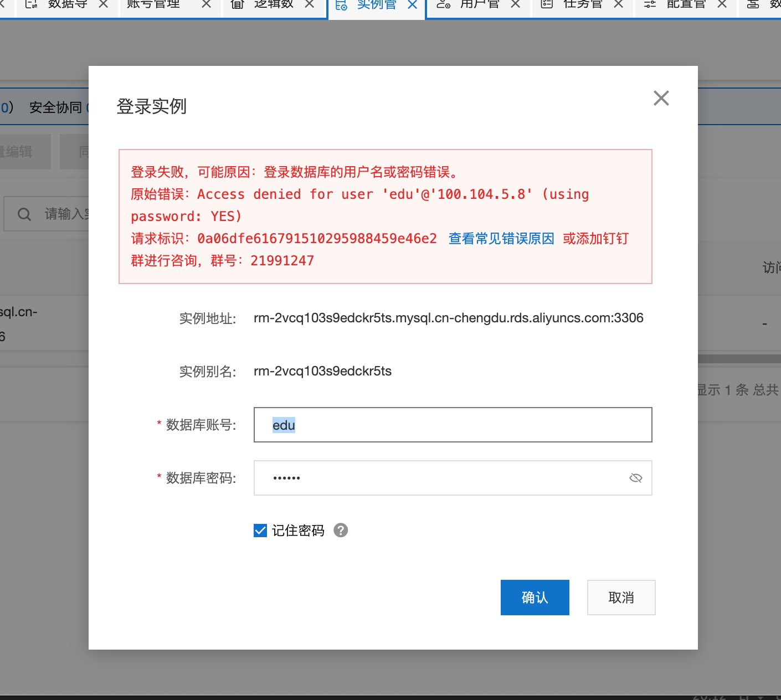Click the search magnifier icon
This screenshot has height=700, width=781.
pos(24,214)
